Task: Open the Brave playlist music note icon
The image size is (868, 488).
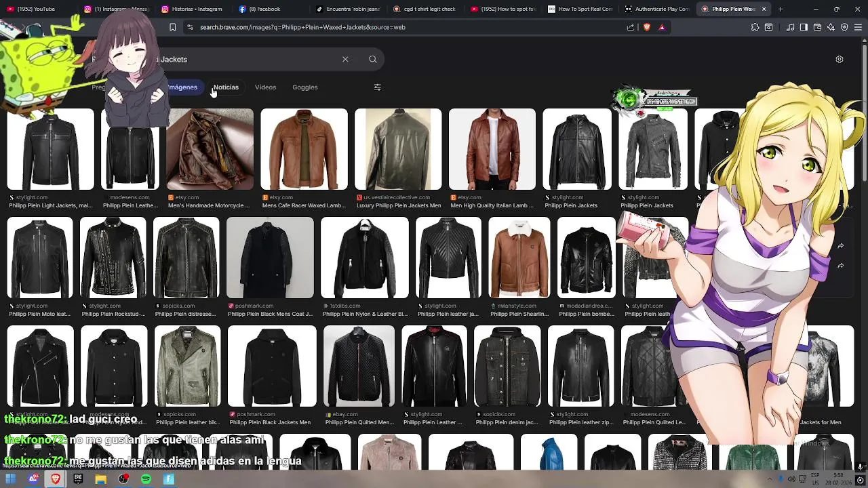Action: click(x=791, y=27)
